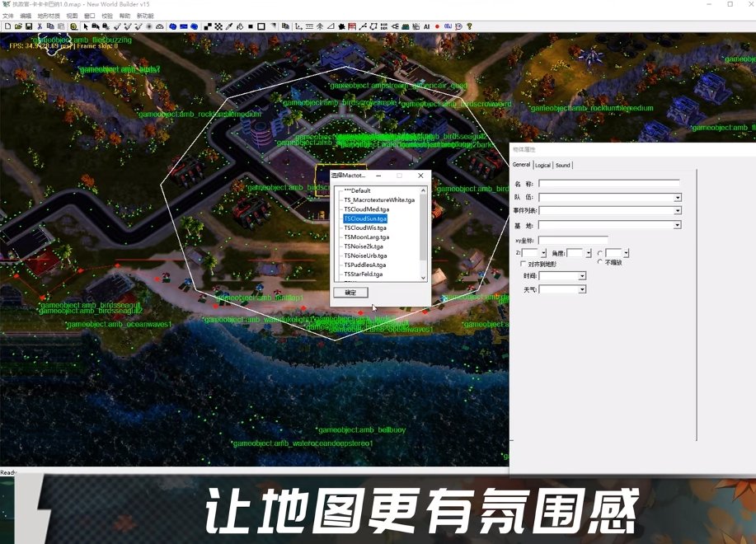This screenshot has height=544, width=756.
Task: Click the round fuzzy brush toolbar icon
Action: coord(149,26)
